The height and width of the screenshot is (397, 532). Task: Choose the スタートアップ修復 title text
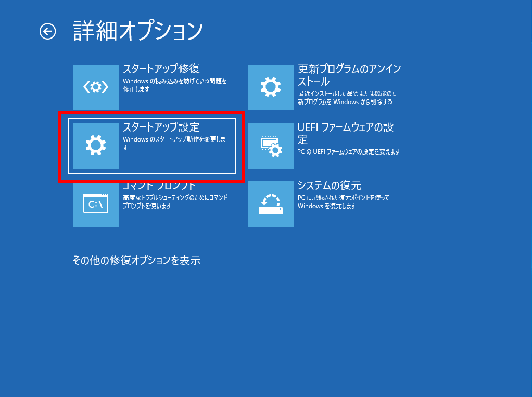click(x=161, y=69)
